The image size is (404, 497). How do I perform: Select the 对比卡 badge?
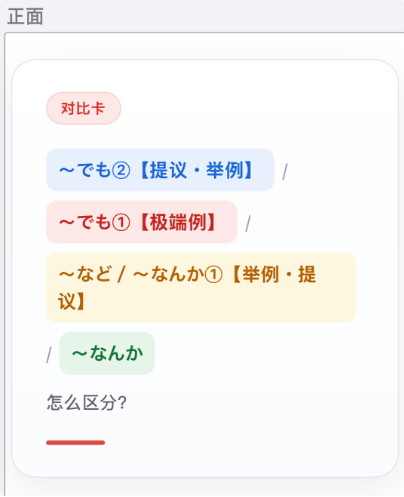[x=83, y=108]
